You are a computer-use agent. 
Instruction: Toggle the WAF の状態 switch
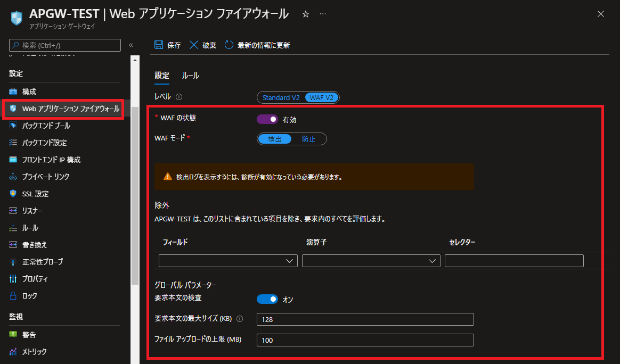tap(267, 119)
